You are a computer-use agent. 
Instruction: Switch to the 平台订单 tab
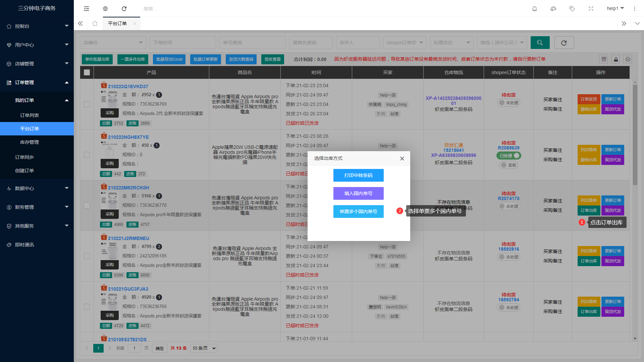tap(117, 23)
